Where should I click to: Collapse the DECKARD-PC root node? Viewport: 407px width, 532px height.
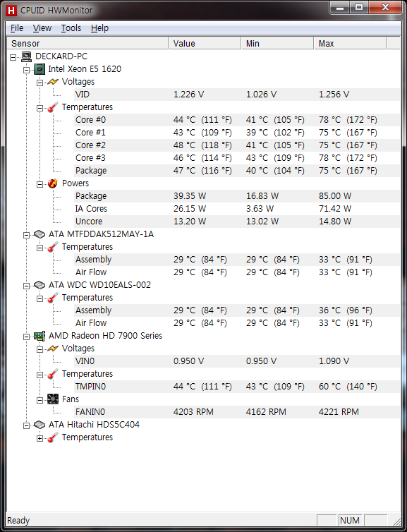point(13,57)
